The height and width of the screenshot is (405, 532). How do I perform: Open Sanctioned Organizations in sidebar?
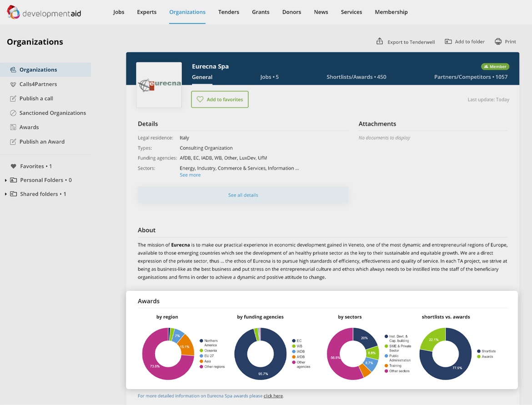(x=53, y=113)
